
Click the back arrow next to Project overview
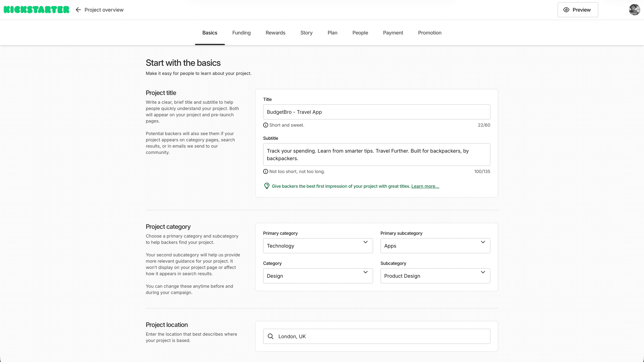point(78,10)
